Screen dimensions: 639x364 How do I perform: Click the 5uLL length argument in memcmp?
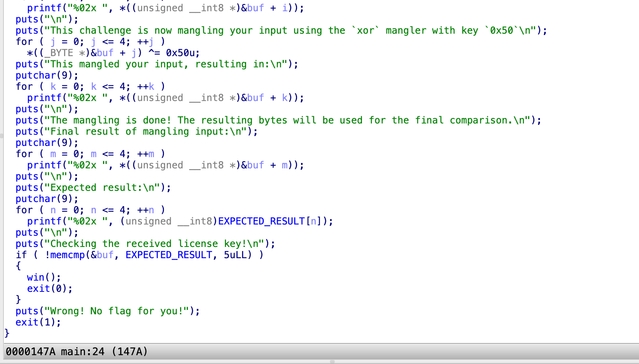(237, 255)
